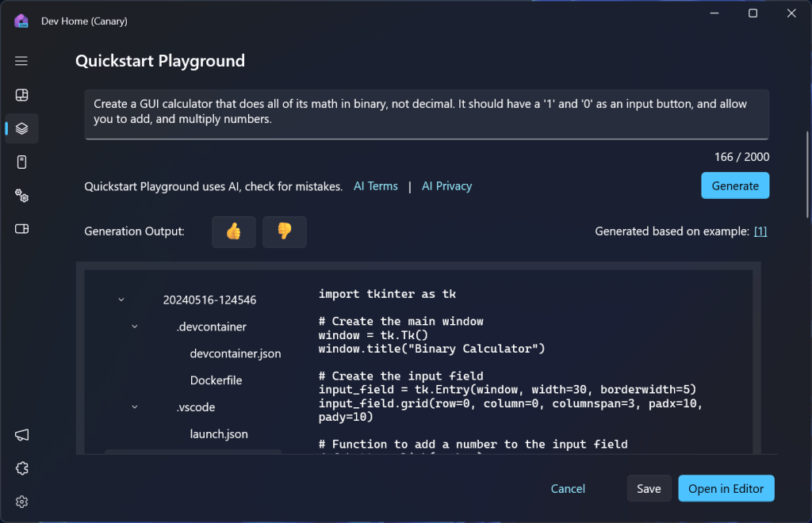812x523 pixels.
Task: Open Dev Home settings gear
Action: tap(21, 502)
